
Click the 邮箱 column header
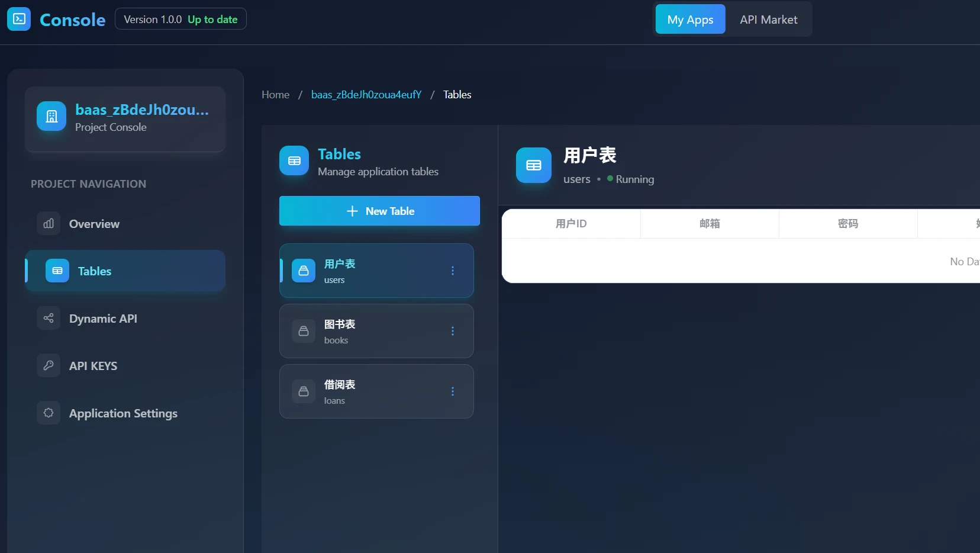[710, 224]
